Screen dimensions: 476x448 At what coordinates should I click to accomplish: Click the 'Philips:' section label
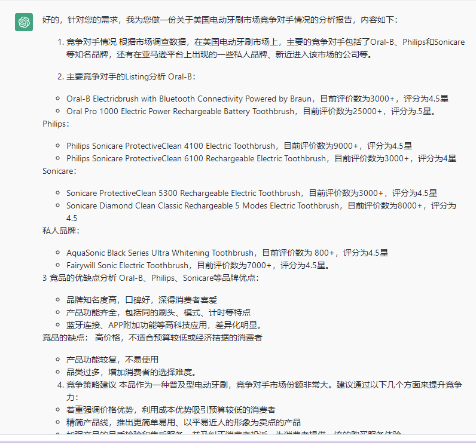tap(56, 124)
